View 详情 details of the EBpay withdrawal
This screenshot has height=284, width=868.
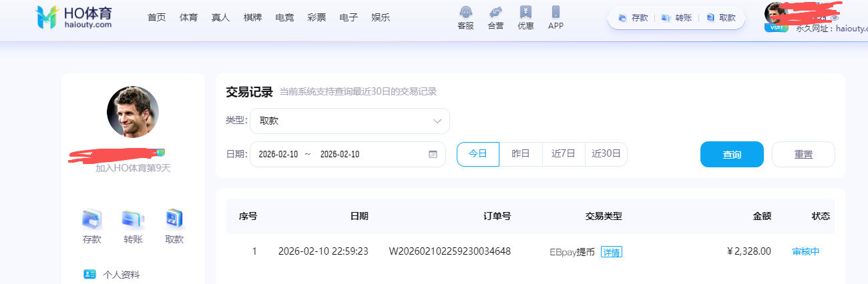[611, 252]
